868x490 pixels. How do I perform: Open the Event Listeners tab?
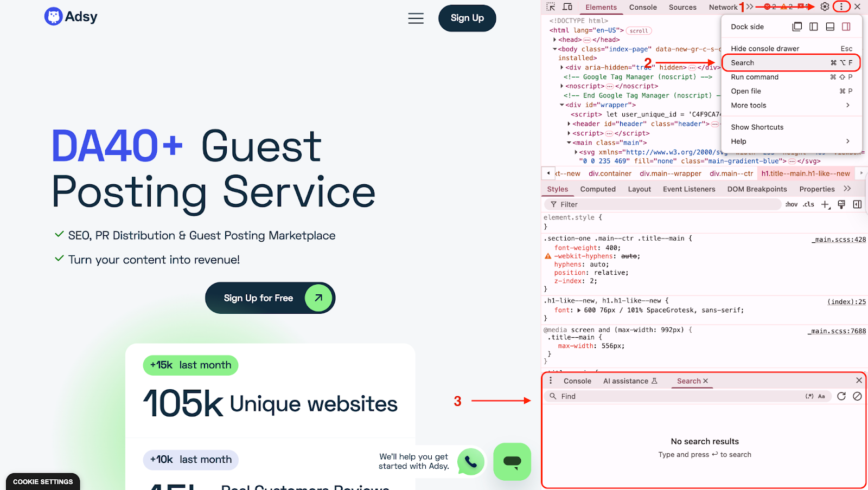click(689, 189)
